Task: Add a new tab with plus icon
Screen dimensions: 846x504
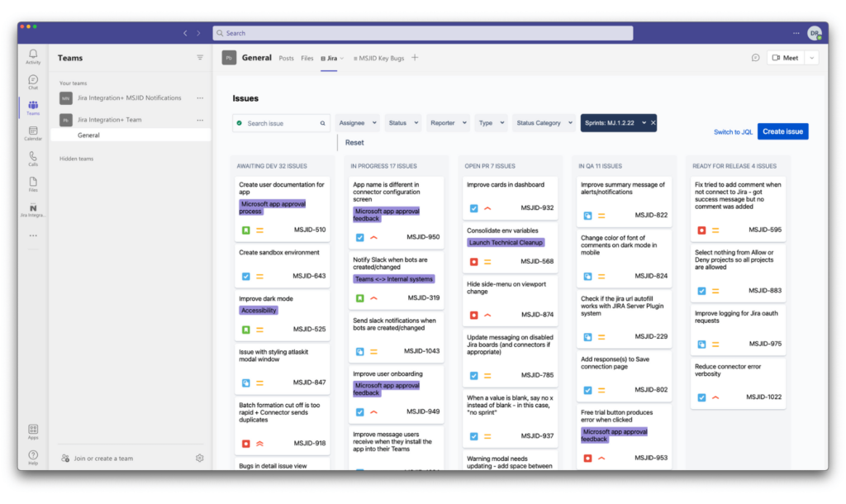Action: [x=415, y=57]
